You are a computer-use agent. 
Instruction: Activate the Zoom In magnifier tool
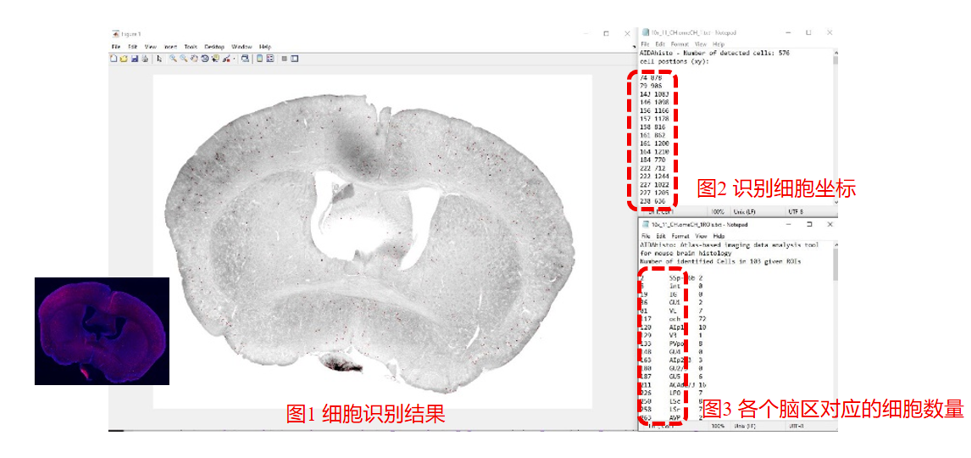[x=173, y=59]
